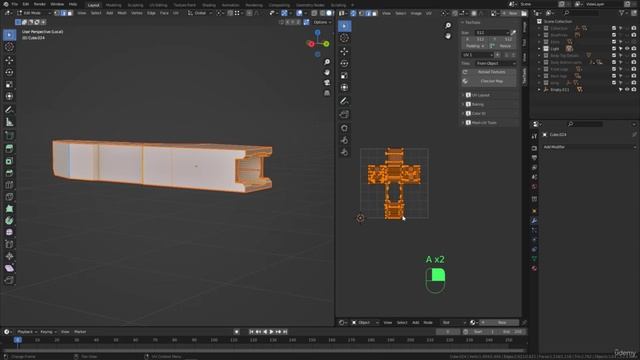Select the Rip tool in UV editor
The width and height of the screenshot is (640, 360).
[x=344, y=114]
